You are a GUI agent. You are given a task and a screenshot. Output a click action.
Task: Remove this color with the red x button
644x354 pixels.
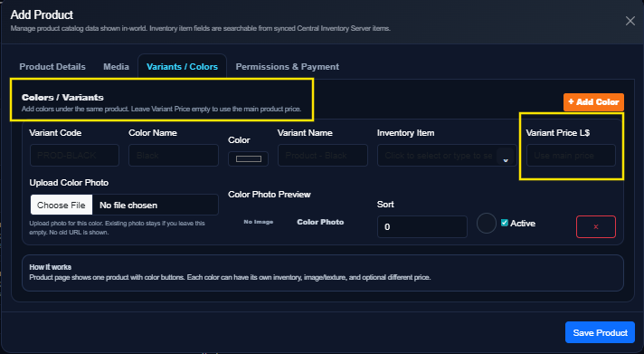596,226
